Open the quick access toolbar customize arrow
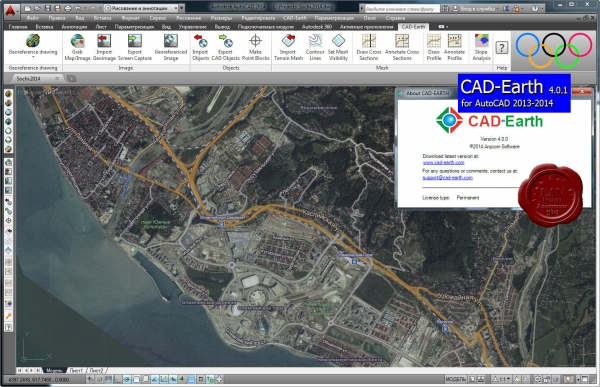 [182, 8]
